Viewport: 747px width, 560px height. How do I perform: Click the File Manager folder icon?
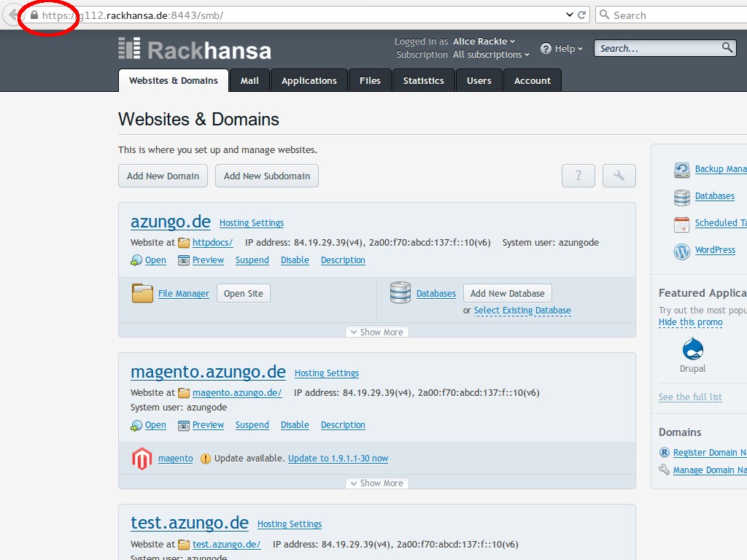[x=142, y=293]
